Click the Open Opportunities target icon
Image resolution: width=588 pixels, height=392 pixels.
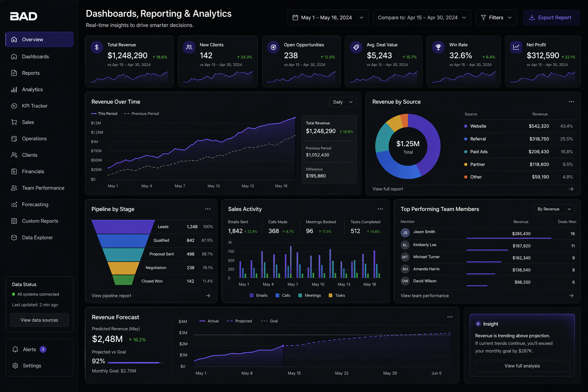pyautogui.click(x=273, y=47)
